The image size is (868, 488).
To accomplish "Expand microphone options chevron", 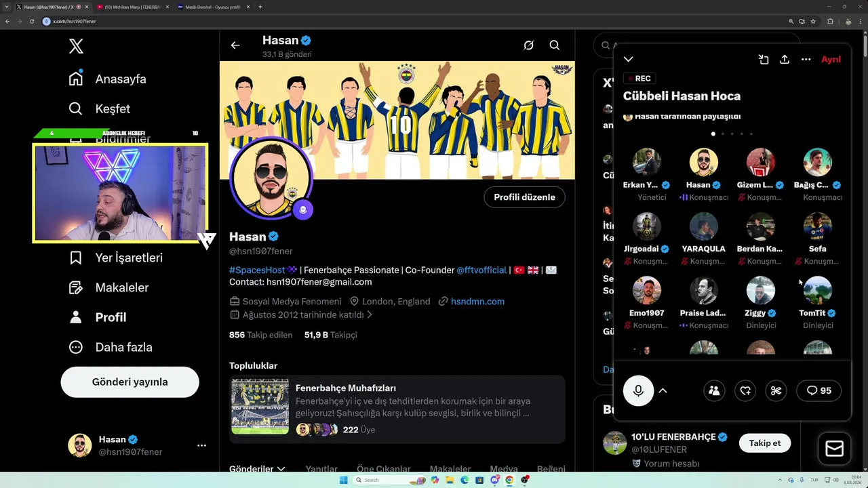I will [x=663, y=390].
